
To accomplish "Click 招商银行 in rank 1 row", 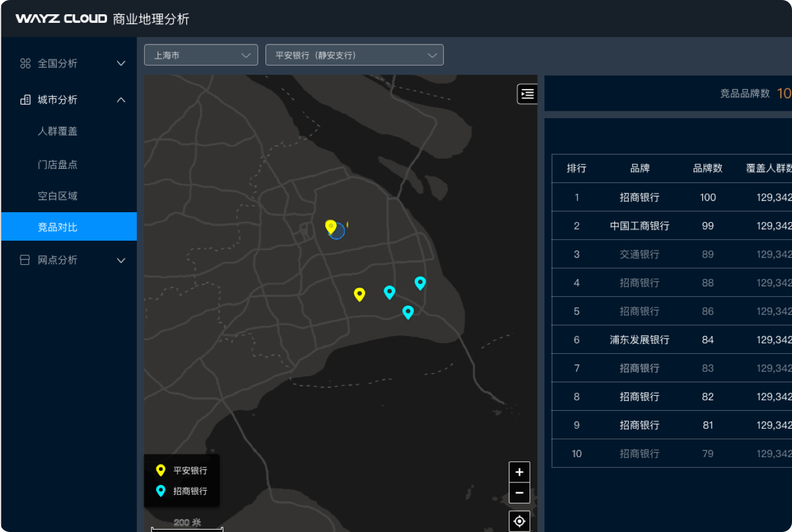I will tap(640, 197).
